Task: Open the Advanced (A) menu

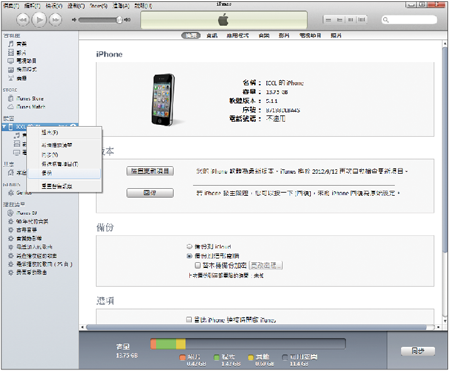Action: (x=121, y=6)
